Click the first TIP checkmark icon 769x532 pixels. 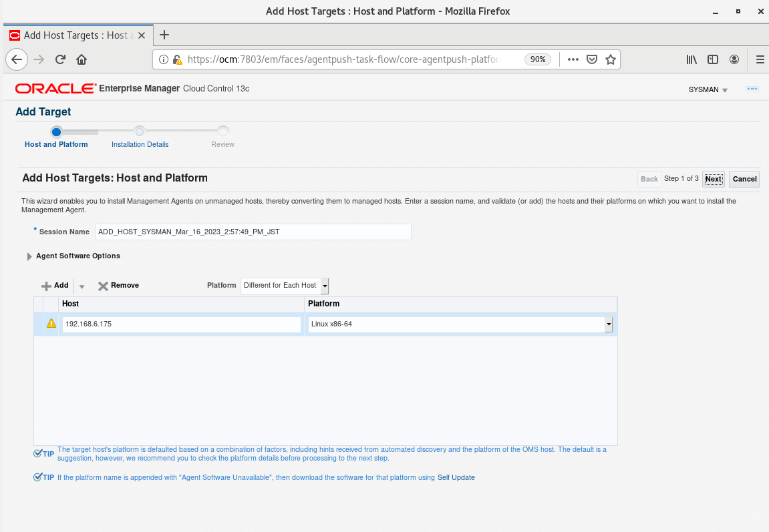tap(38, 454)
